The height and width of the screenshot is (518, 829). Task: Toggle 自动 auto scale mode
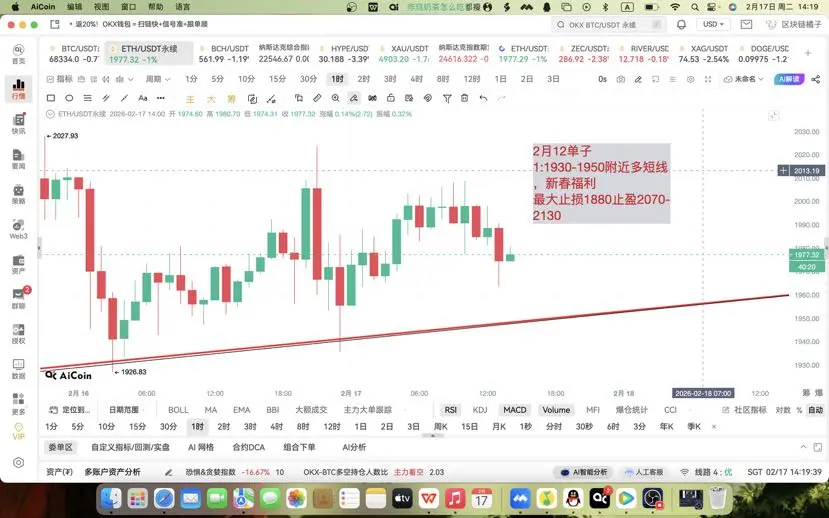coord(816,410)
